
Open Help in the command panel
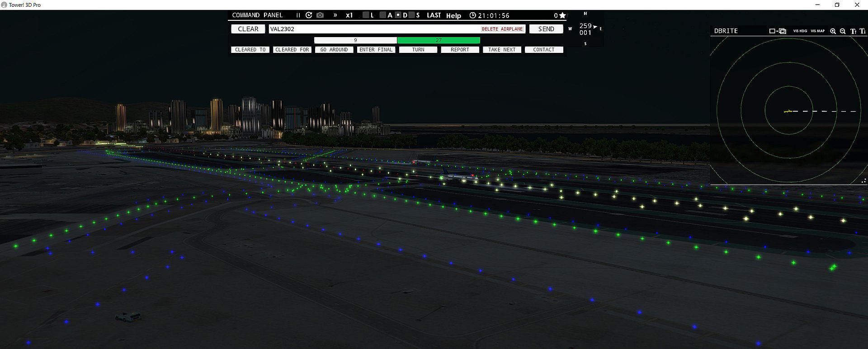(x=453, y=16)
